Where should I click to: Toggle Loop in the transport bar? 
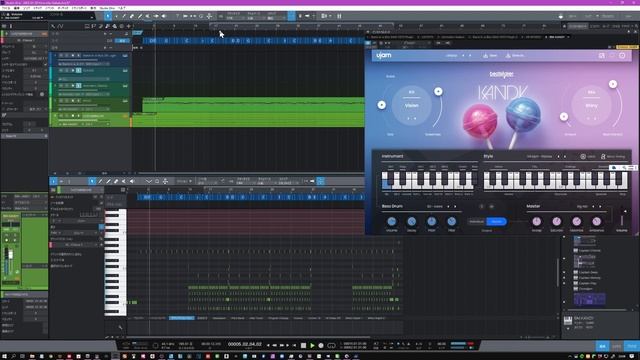coord(331,345)
